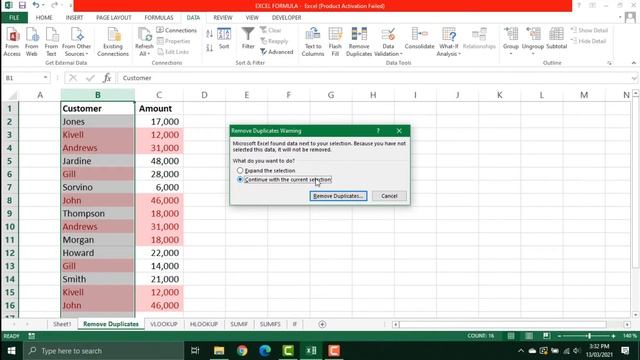Open the FILE menu tab
The image size is (640, 360).
pyautogui.click(x=14, y=18)
